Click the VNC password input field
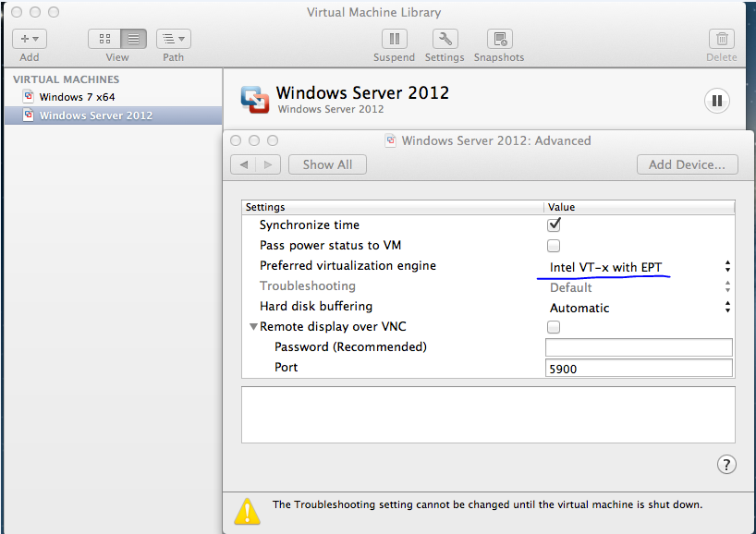The width and height of the screenshot is (756, 534). point(639,347)
